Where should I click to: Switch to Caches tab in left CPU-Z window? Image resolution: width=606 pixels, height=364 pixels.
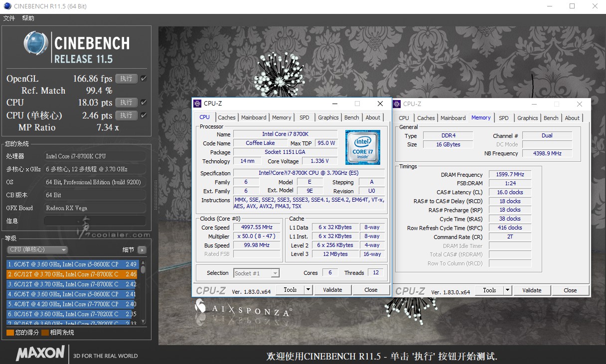(227, 118)
